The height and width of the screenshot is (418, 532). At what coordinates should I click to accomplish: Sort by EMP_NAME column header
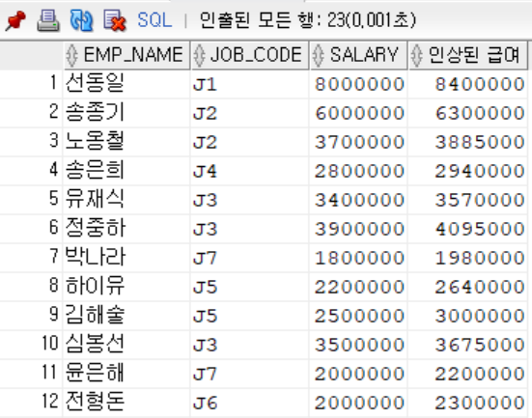pos(126,55)
